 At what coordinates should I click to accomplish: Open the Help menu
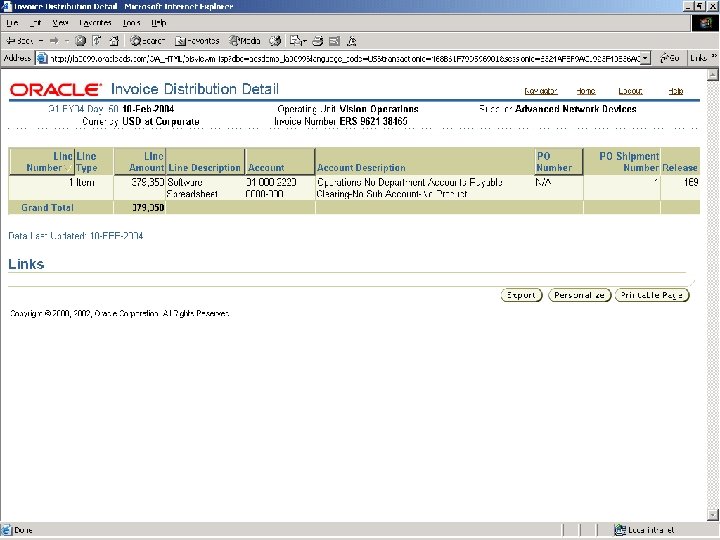(x=159, y=22)
